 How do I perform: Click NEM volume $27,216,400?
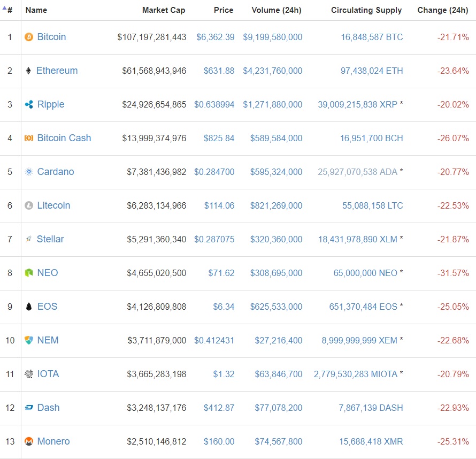click(x=279, y=341)
